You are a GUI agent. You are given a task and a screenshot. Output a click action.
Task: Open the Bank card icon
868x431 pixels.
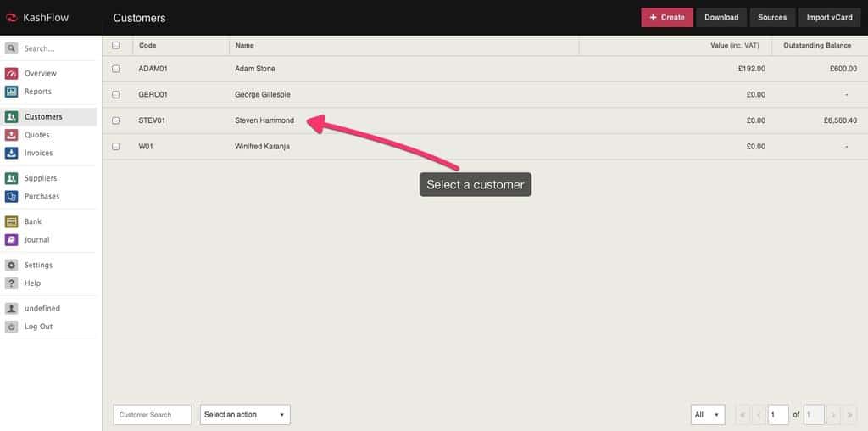(x=12, y=221)
